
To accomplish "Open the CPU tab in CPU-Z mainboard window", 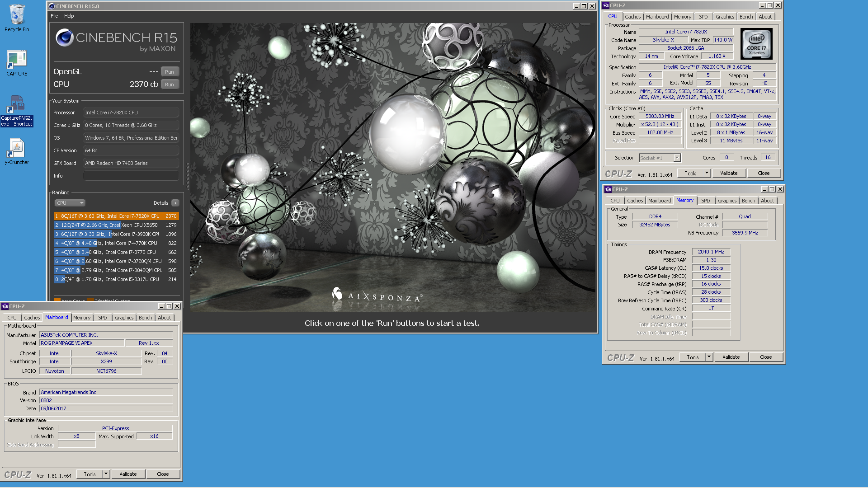I will point(12,318).
